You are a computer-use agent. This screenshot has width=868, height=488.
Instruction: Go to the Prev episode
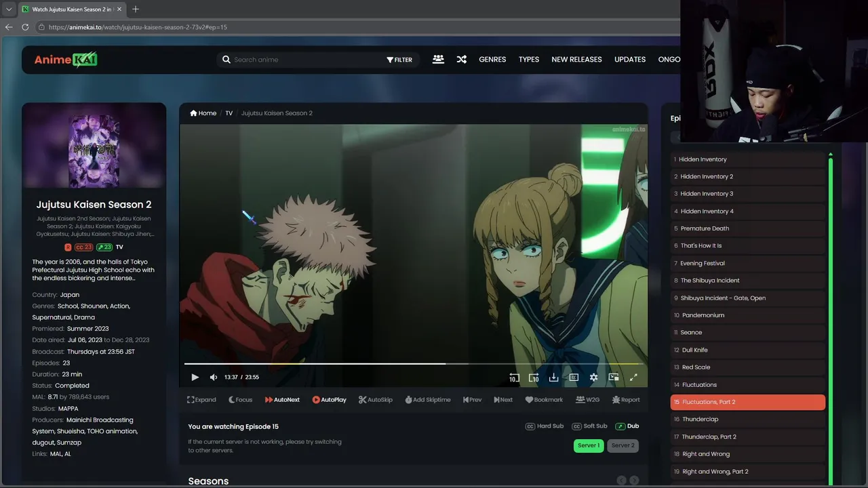[472, 400]
